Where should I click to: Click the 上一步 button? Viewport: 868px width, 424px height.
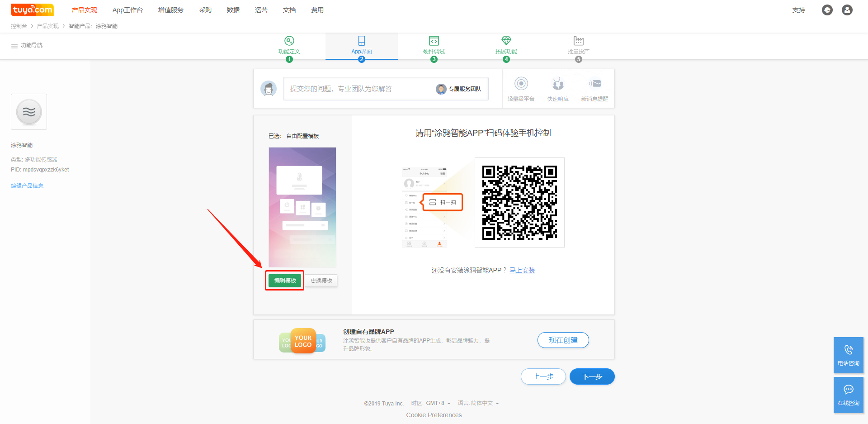tap(543, 376)
